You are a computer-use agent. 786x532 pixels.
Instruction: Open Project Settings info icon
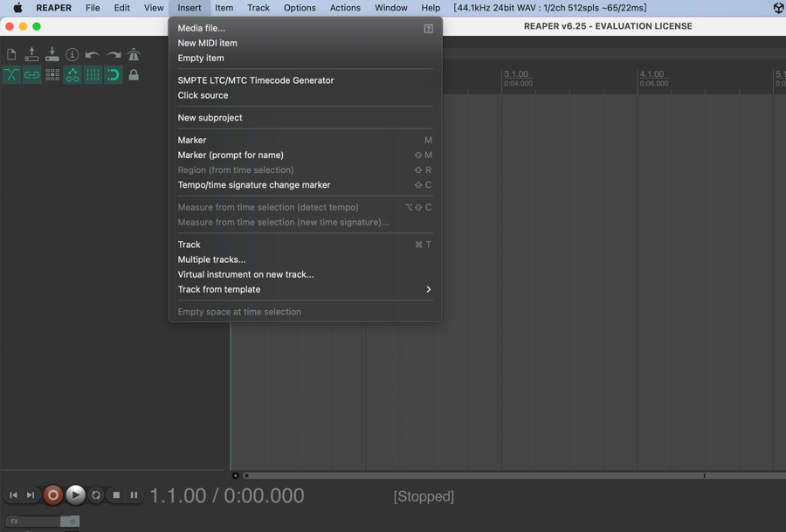[x=72, y=55]
